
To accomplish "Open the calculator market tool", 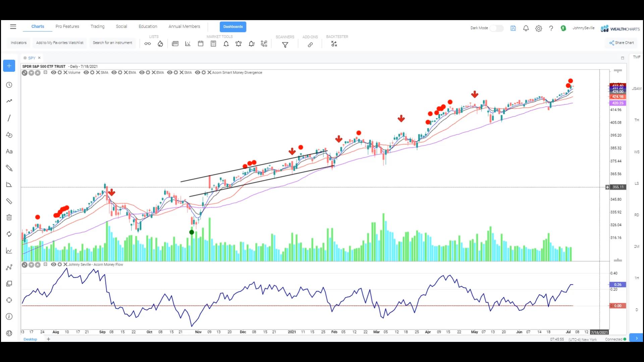I will (213, 44).
